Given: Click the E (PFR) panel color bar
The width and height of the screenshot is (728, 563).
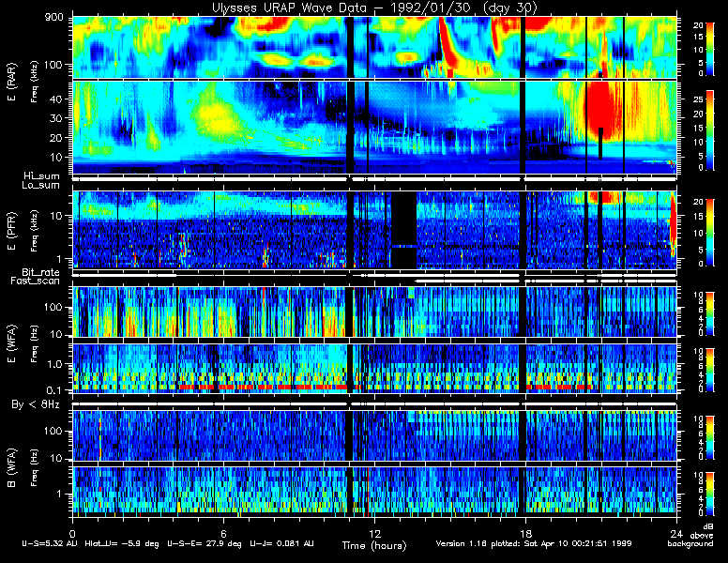Looking at the screenshot, I should [x=710, y=233].
